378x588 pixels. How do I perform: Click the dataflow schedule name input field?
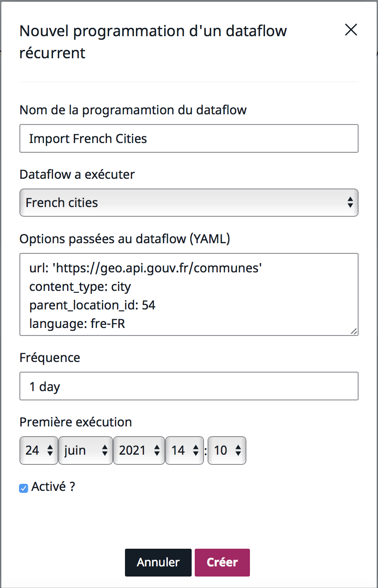click(189, 139)
